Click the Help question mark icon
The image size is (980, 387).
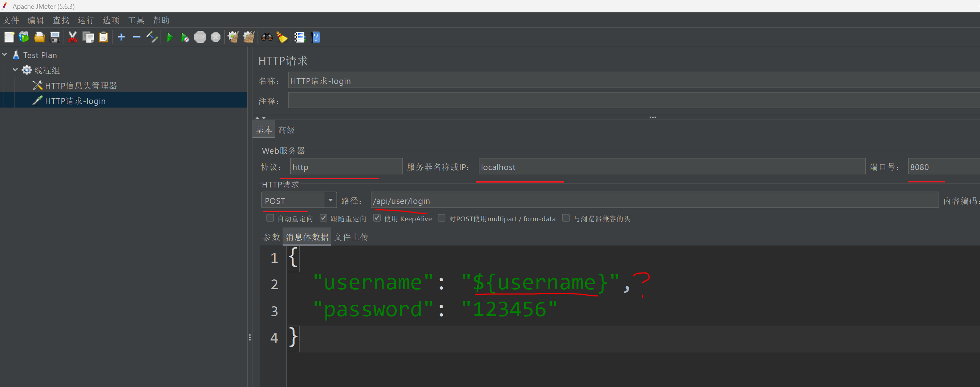coord(315,37)
